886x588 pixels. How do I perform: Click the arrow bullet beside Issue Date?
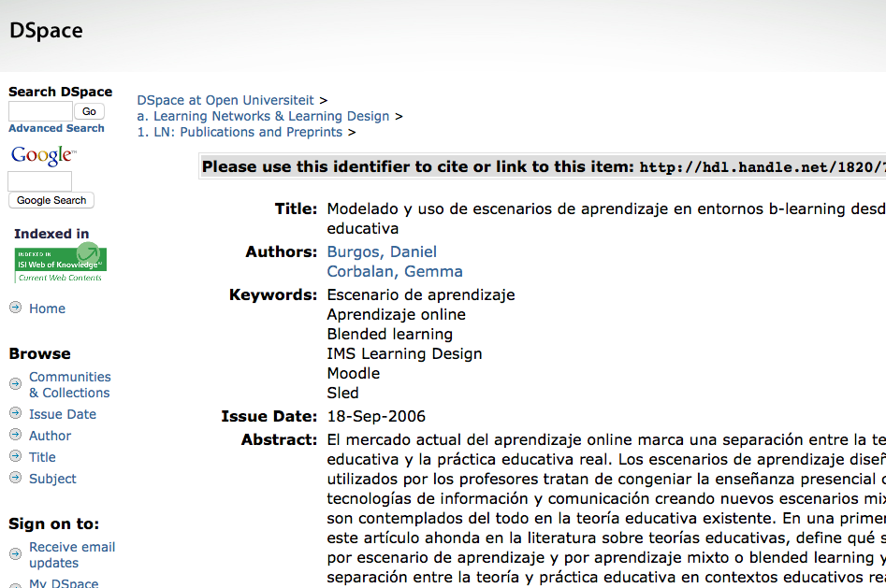[x=15, y=413]
